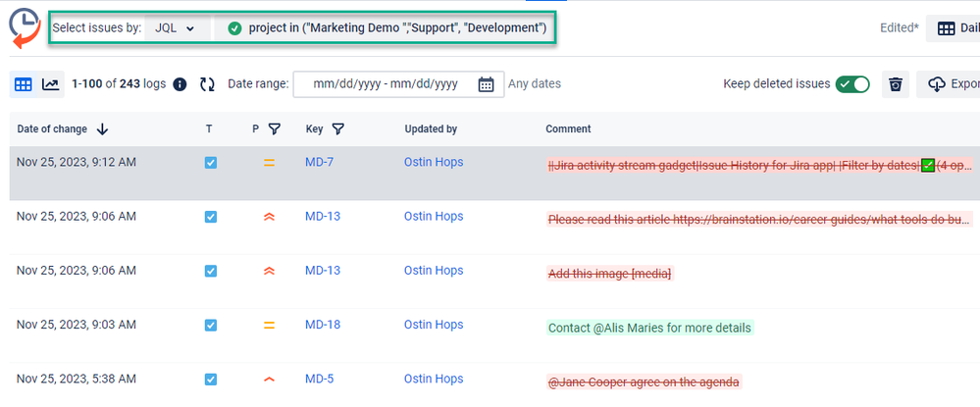Click the Jira activity stream gadget comment
Viewport: 980px width, 407px height.
click(759, 165)
